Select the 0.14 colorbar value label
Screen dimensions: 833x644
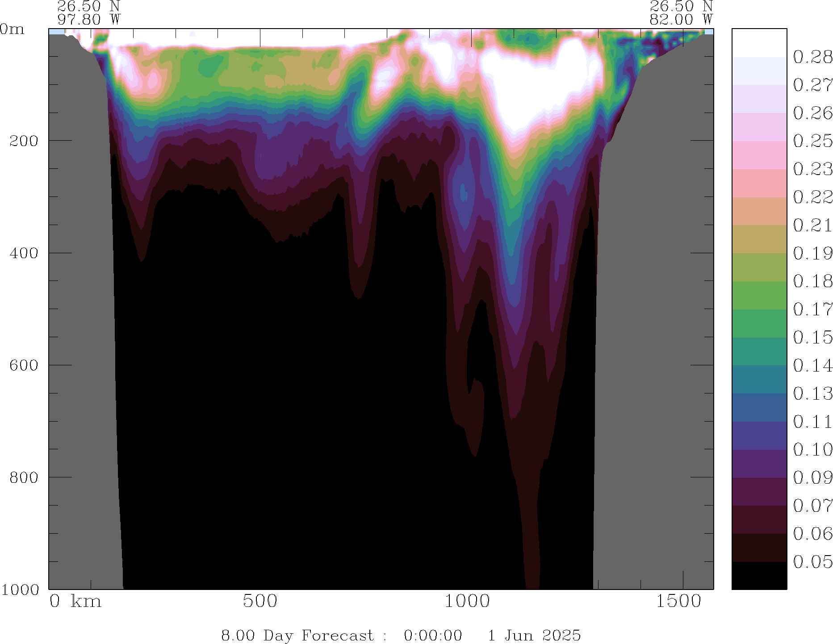pos(812,366)
